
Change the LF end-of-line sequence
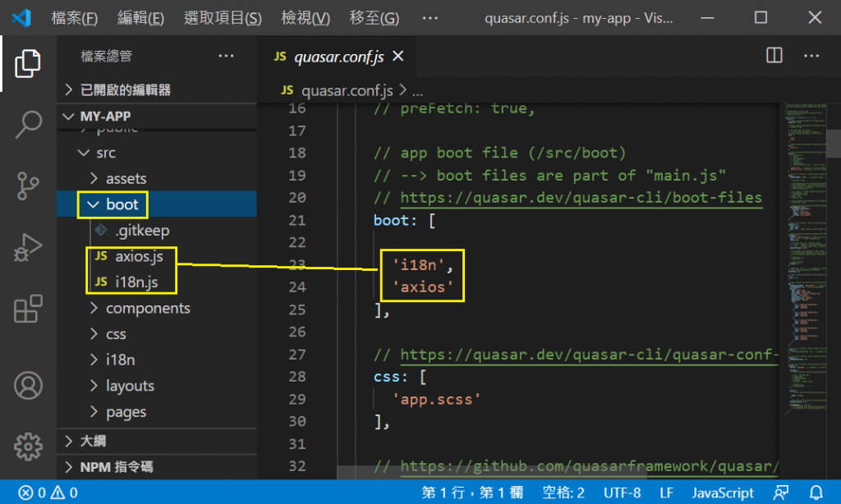click(666, 493)
